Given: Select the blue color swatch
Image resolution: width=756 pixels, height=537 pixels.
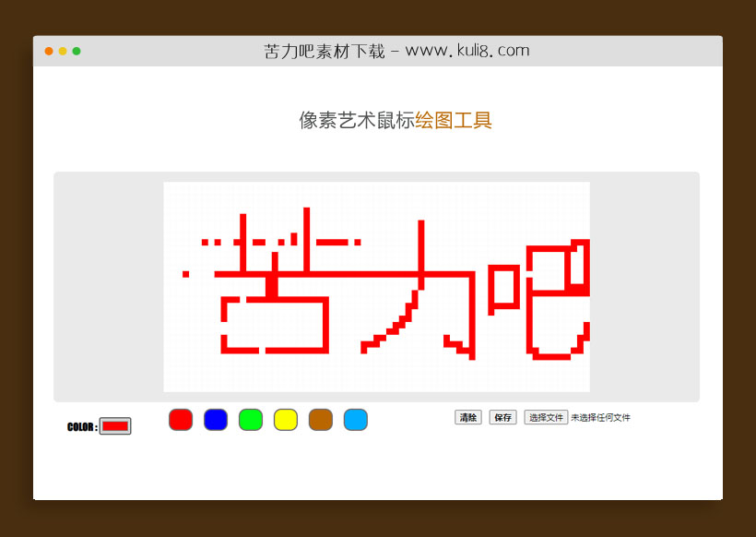Looking at the screenshot, I should click(215, 419).
